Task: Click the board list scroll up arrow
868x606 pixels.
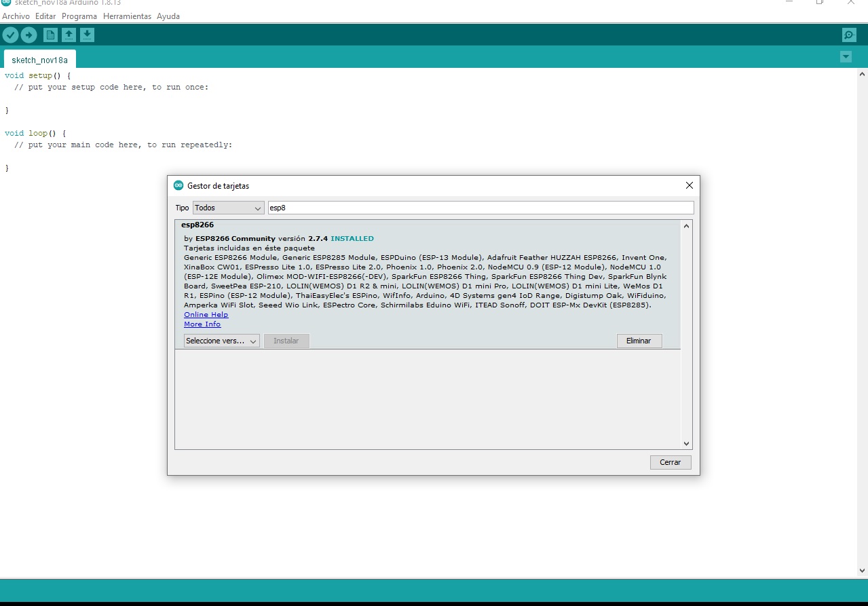Action: point(686,226)
